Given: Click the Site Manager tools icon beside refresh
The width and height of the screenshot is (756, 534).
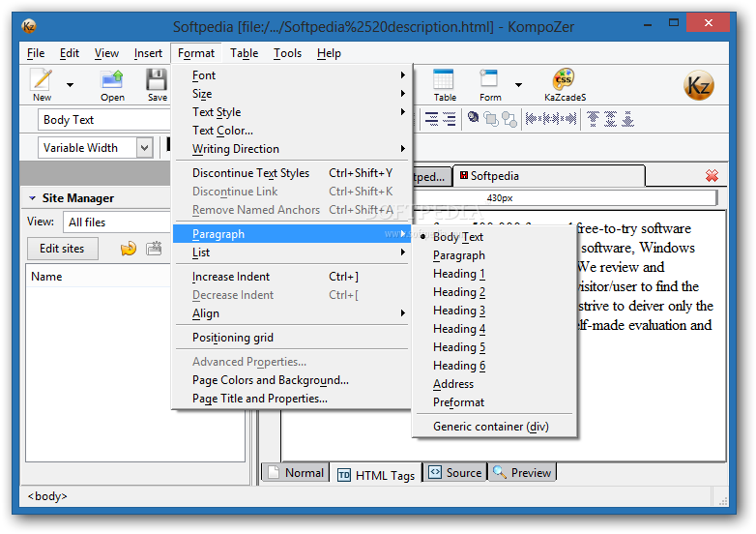Looking at the screenshot, I should (x=154, y=249).
